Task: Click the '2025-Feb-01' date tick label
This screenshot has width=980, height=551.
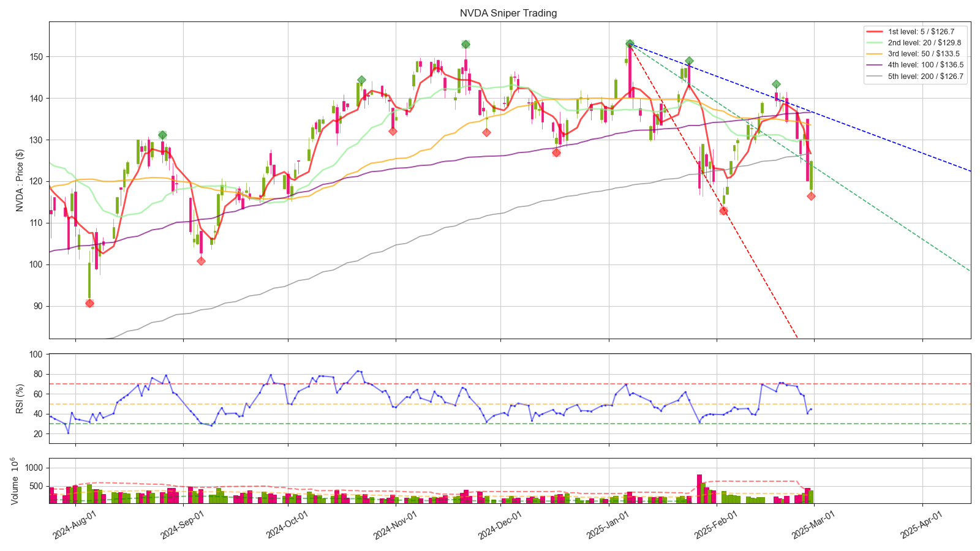Action: [x=716, y=525]
